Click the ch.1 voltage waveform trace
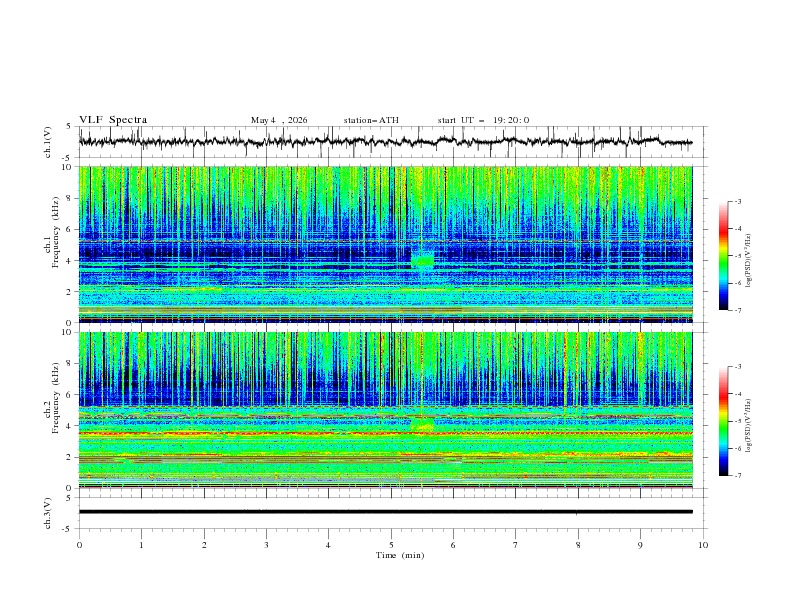The width and height of the screenshot is (792, 612). click(x=385, y=141)
